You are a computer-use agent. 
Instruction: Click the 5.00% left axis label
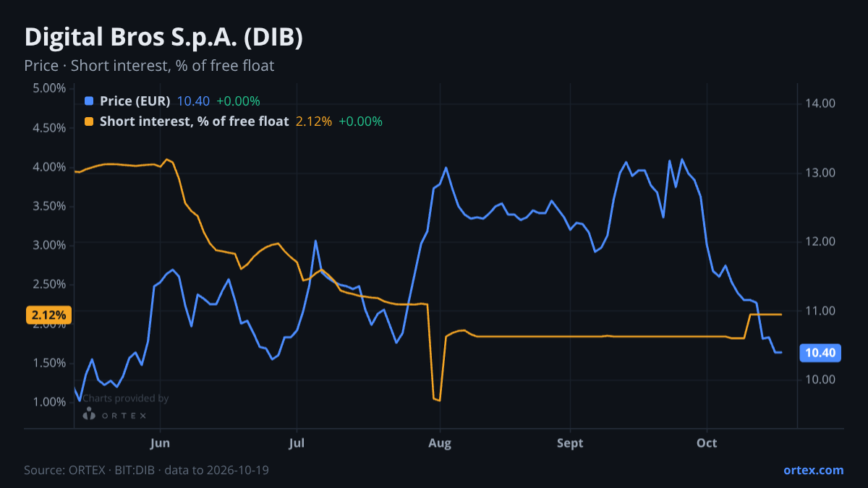(49, 89)
